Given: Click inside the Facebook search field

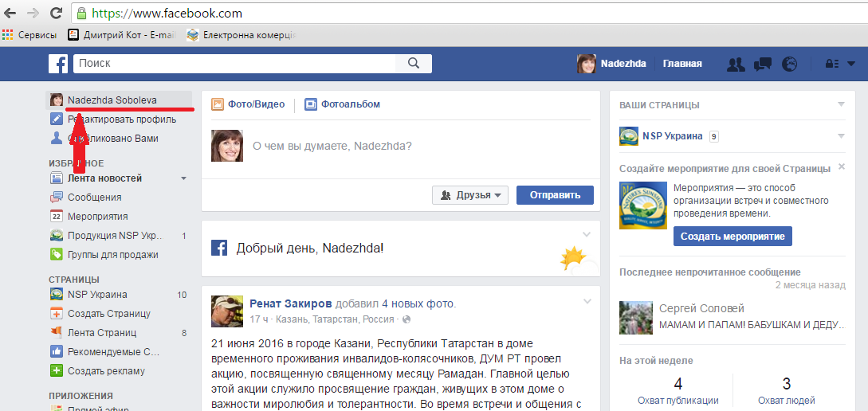Looking at the screenshot, I should [234, 64].
